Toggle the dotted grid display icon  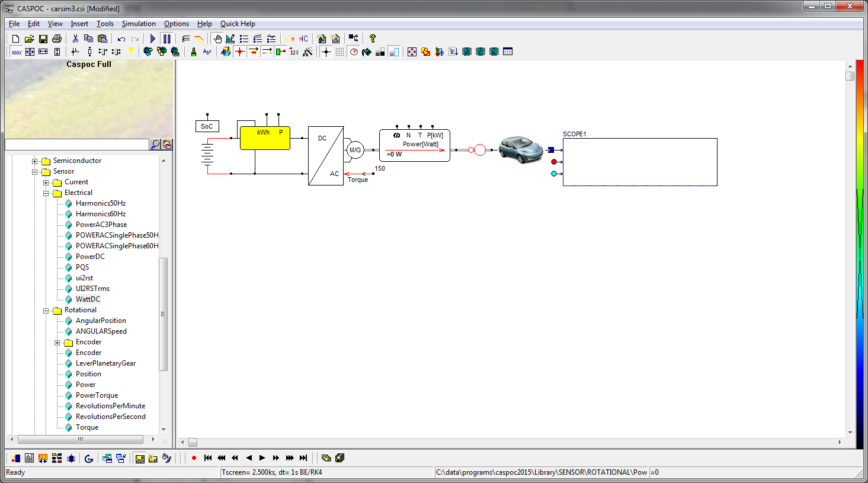[339, 52]
